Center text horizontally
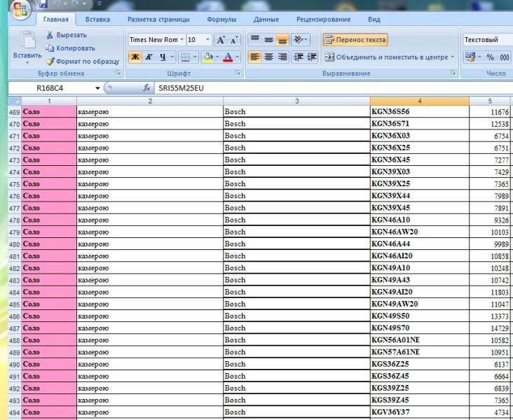Screen dimensions: 513x420 point(268,57)
